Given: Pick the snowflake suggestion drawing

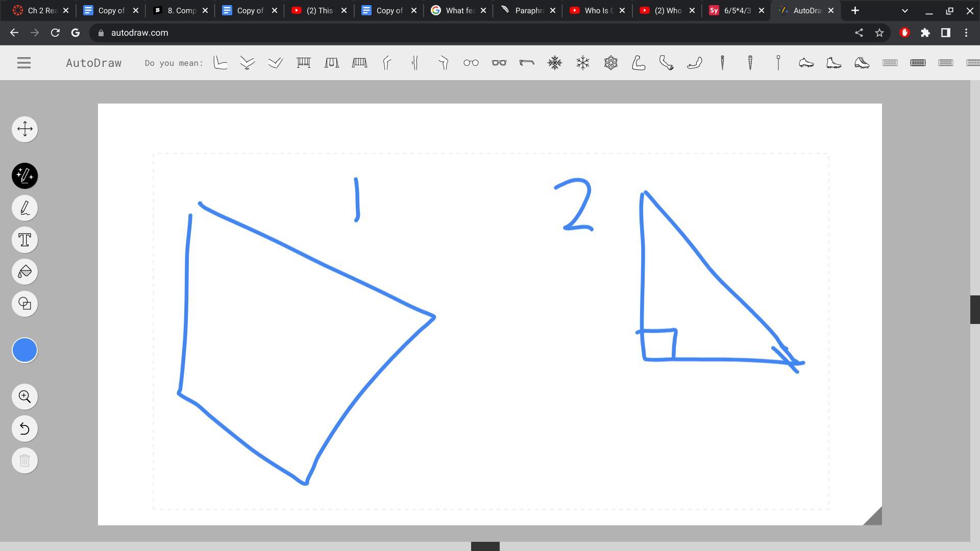Looking at the screenshot, I should pos(555,63).
